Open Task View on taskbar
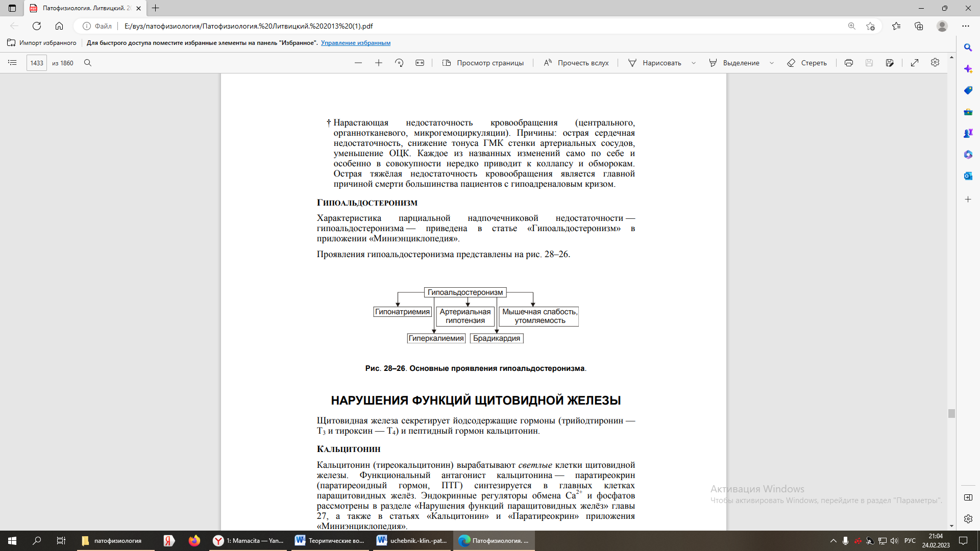The width and height of the screenshot is (980, 551). pos(61,541)
